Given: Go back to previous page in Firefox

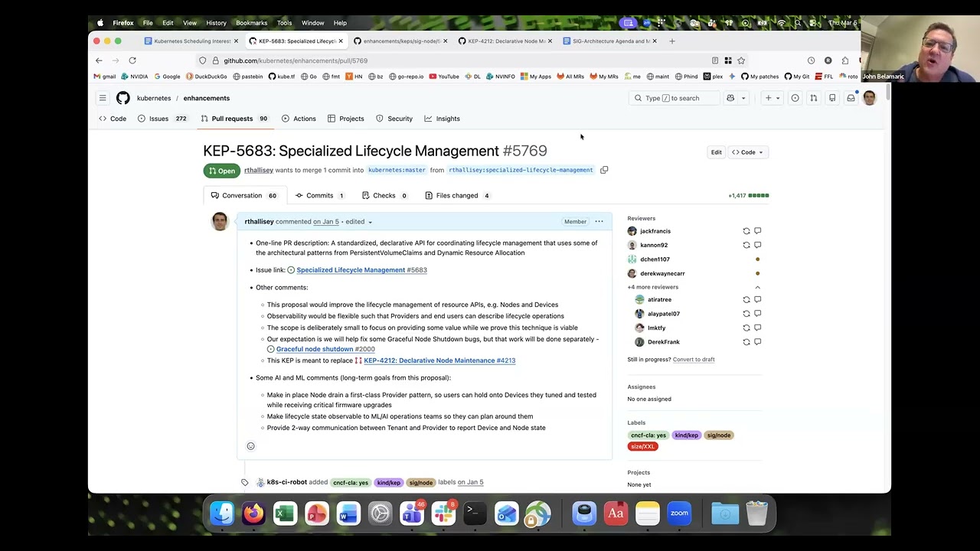Looking at the screenshot, I should (x=99, y=60).
